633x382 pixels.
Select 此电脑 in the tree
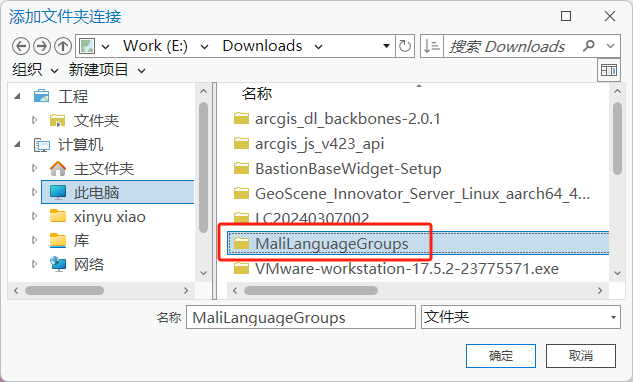(117, 193)
